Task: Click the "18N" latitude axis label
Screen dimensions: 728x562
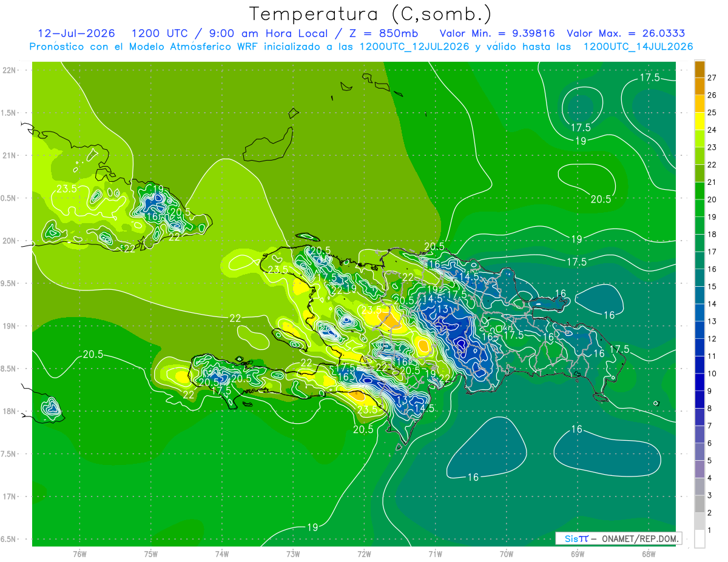Action: pos(10,411)
